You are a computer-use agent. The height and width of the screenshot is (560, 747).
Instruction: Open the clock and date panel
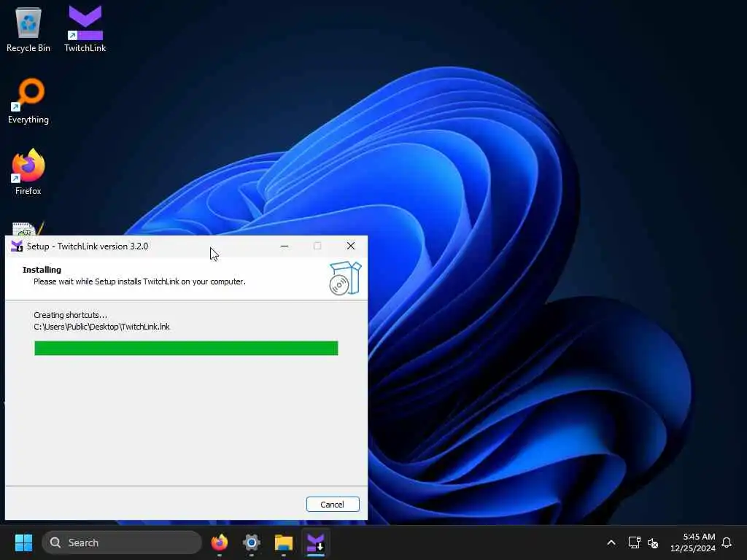coord(693,542)
